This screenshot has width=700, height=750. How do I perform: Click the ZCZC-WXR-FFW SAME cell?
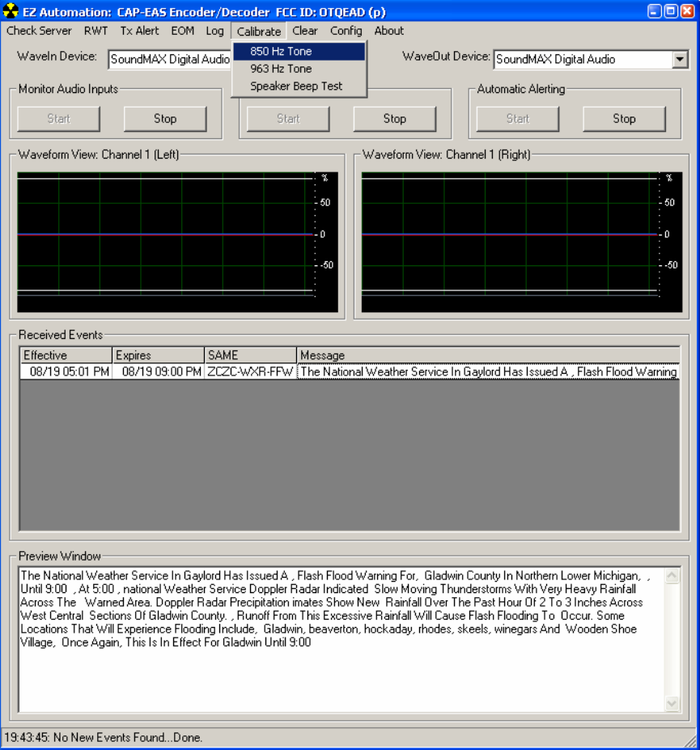point(251,371)
